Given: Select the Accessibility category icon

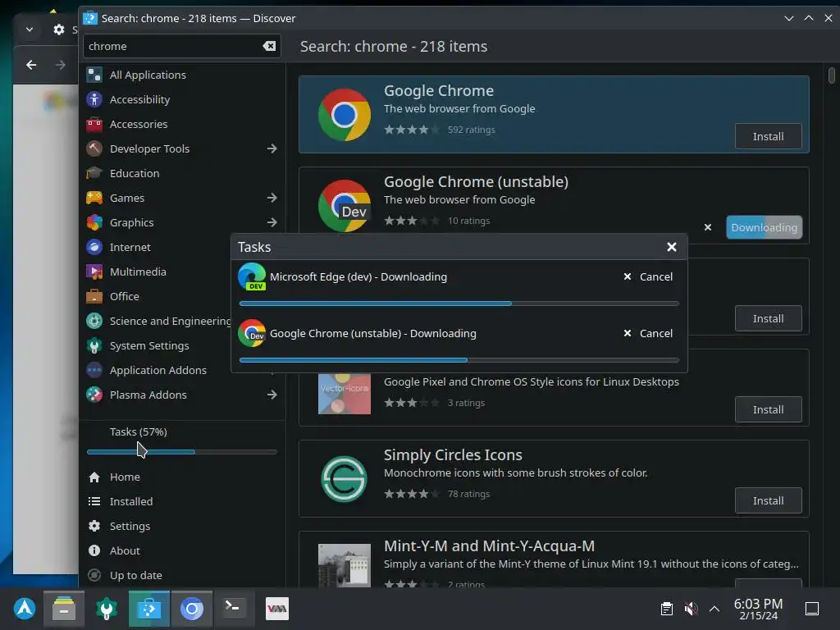Looking at the screenshot, I should (x=94, y=99).
